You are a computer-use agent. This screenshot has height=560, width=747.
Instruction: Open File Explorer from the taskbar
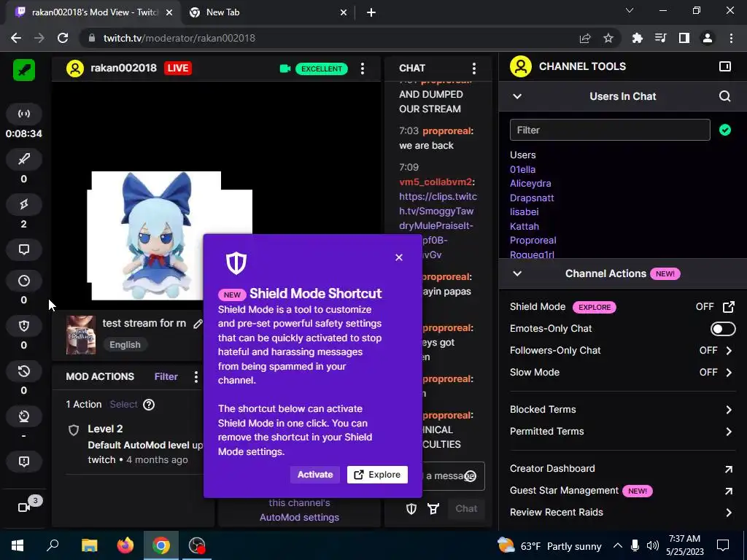(x=90, y=545)
